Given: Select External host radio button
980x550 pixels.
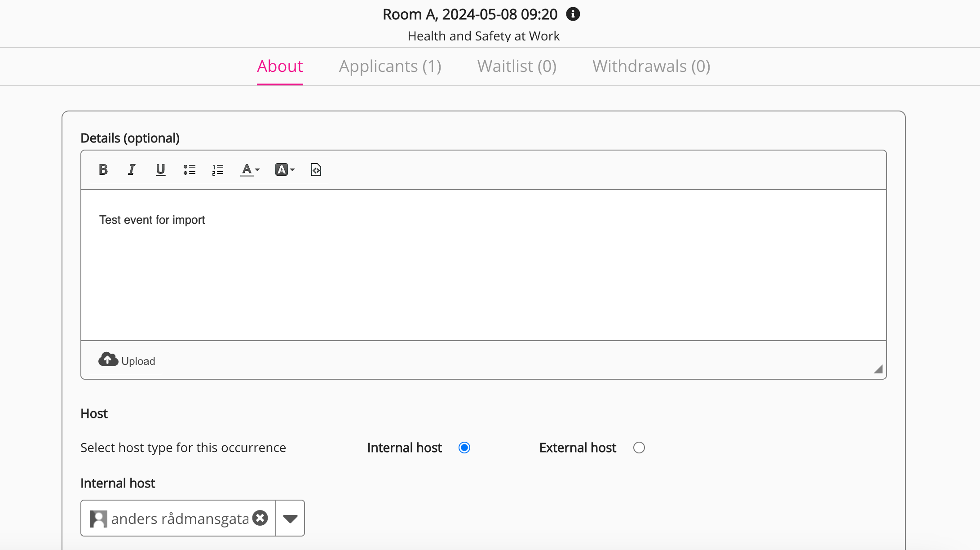Looking at the screenshot, I should 639,447.
